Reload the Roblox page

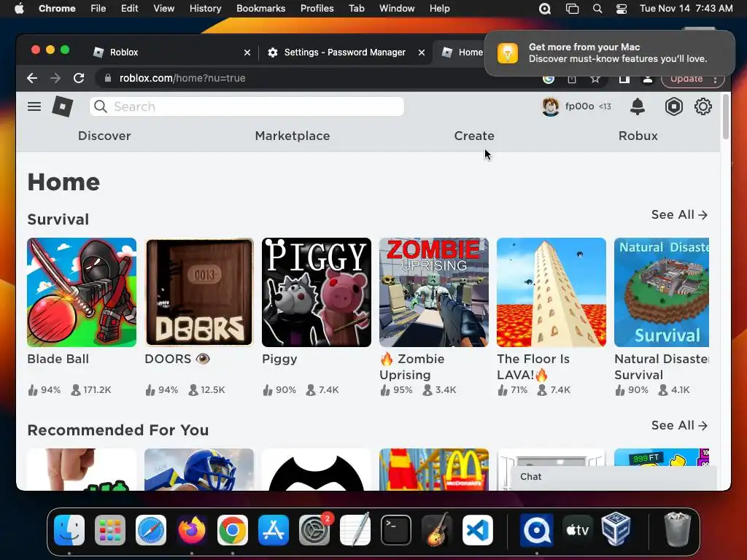79,78
